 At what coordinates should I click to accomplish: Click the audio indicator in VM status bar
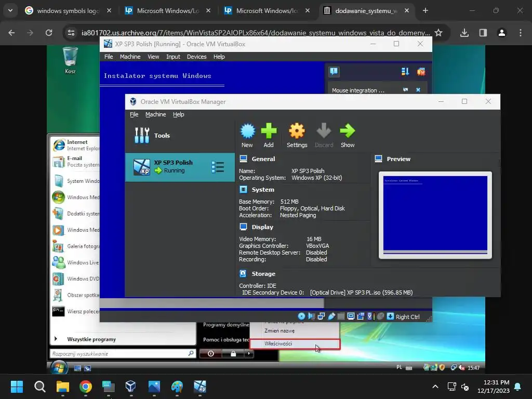pos(312,316)
